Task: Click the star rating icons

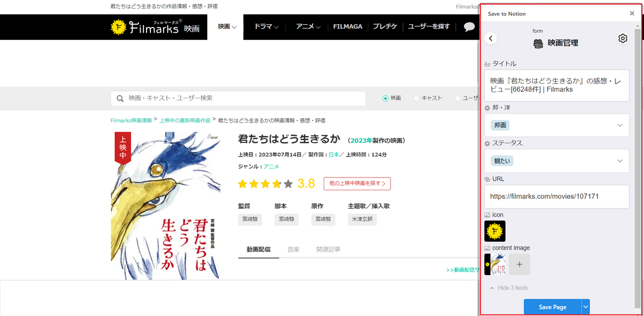Action: coord(265,184)
